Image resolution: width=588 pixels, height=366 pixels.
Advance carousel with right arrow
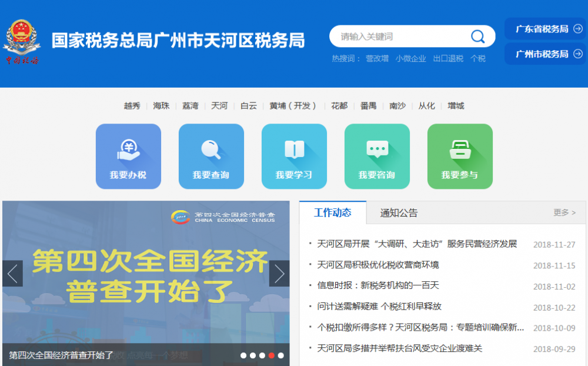tap(279, 274)
